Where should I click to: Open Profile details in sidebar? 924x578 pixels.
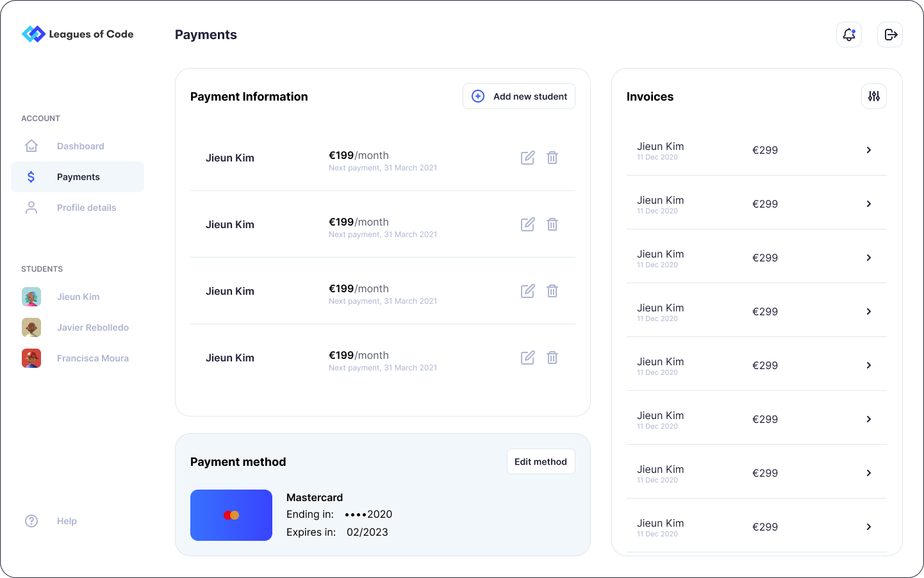(x=87, y=208)
